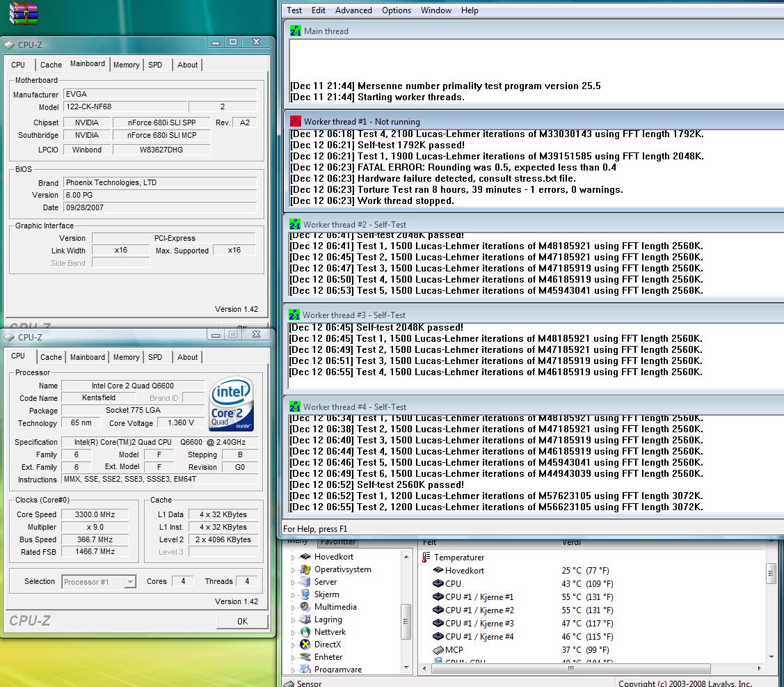This screenshot has width=784, height=687.
Task: Click the Kjerne #1 chip icon
Action: (x=438, y=597)
